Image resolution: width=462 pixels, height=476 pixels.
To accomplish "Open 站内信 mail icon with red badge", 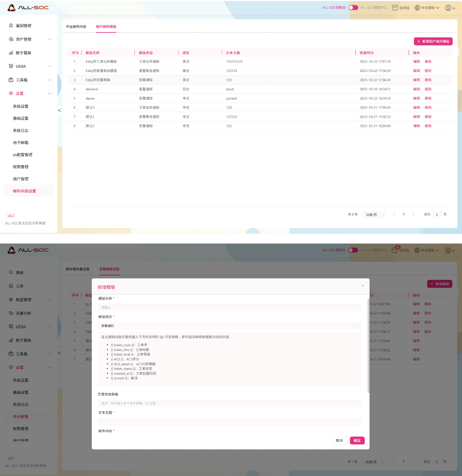I will (395, 250).
